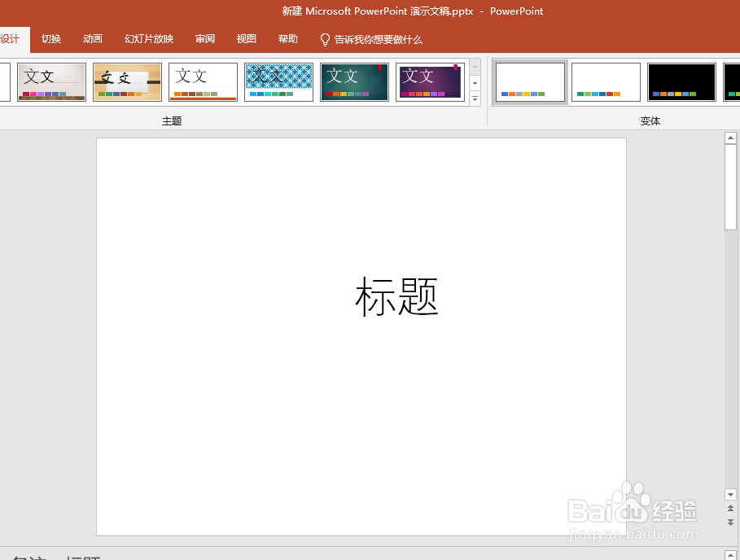Apply the white theme with red accent line
Screen dimensions: 740x560
pos(203,81)
